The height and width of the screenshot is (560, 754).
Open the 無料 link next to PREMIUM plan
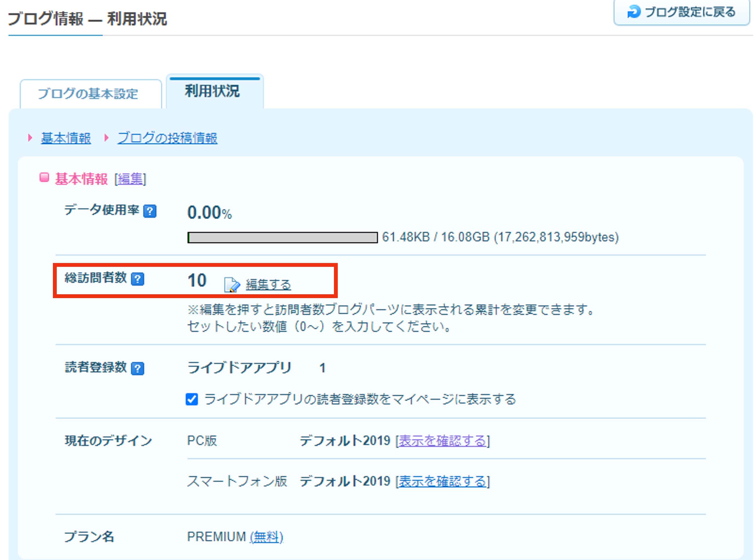point(266,537)
